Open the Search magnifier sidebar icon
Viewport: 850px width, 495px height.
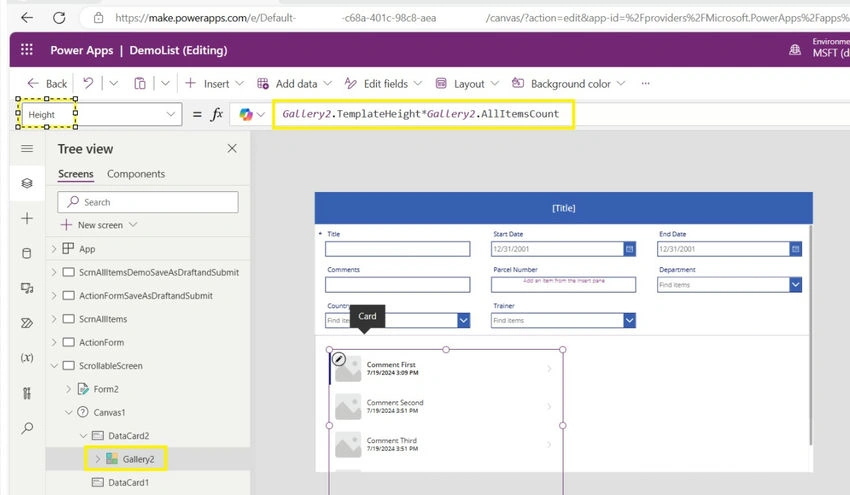pos(27,428)
